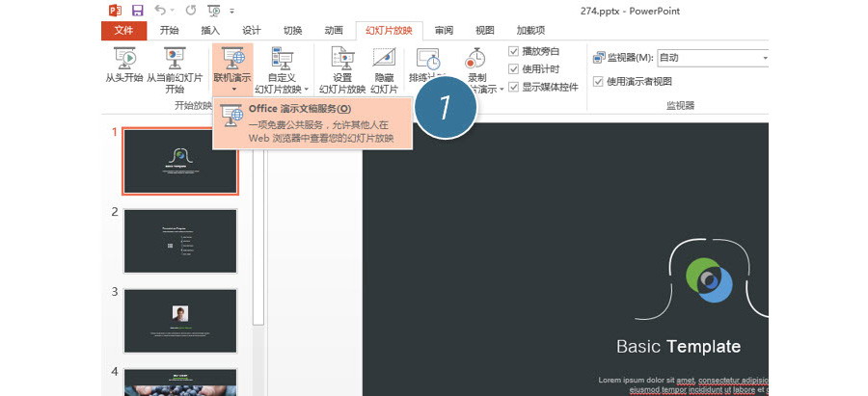Select slide 4 thumbnail with blueberries
The height and width of the screenshot is (396, 868).
(x=180, y=383)
